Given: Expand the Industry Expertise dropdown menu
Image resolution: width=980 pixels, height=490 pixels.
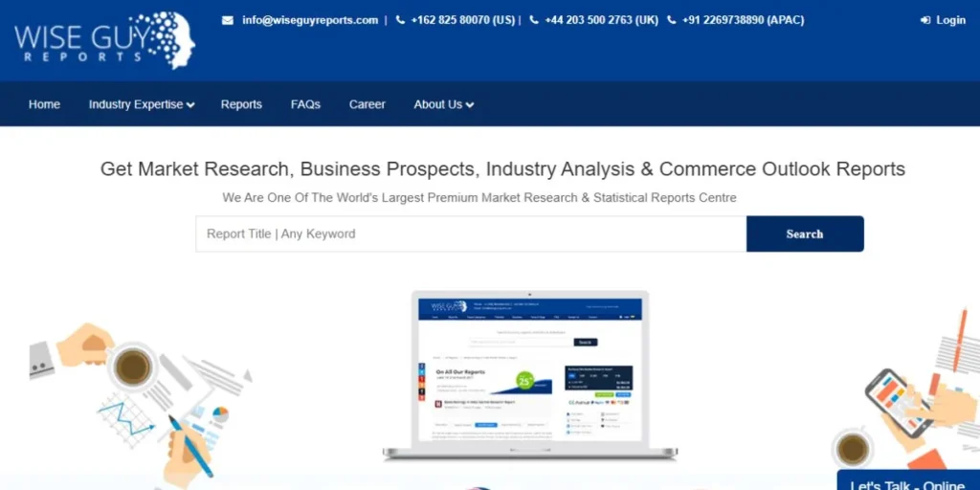Looking at the screenshot, I should (x=142, y=104).
